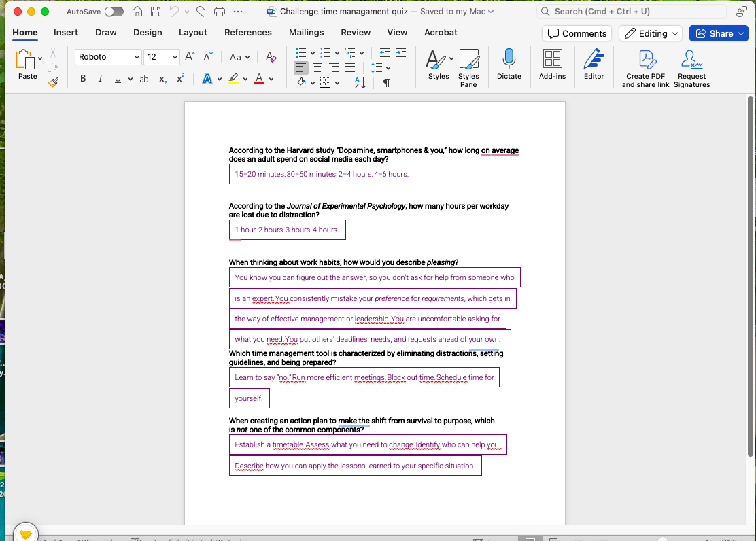
Task: Copy selection with copy icon
Action: tap(53, 68)
